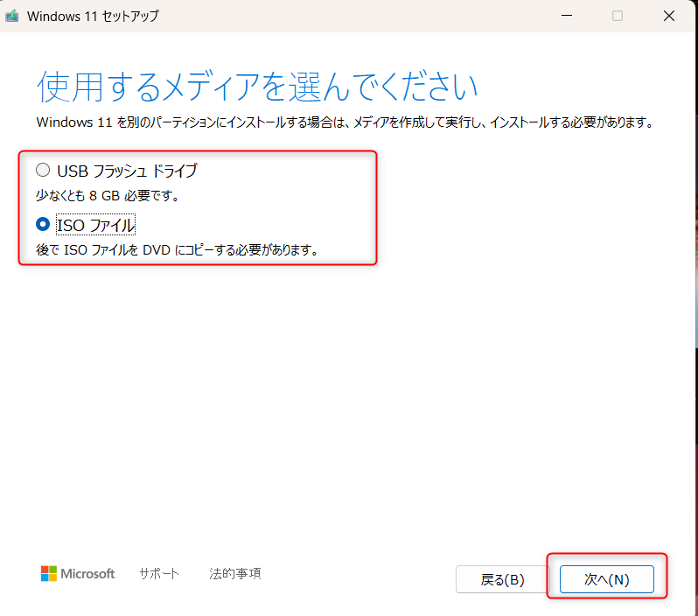The image size is (698, 616).
Task: Minimize the Windows 11 setup window
Action: pos(567,16)
